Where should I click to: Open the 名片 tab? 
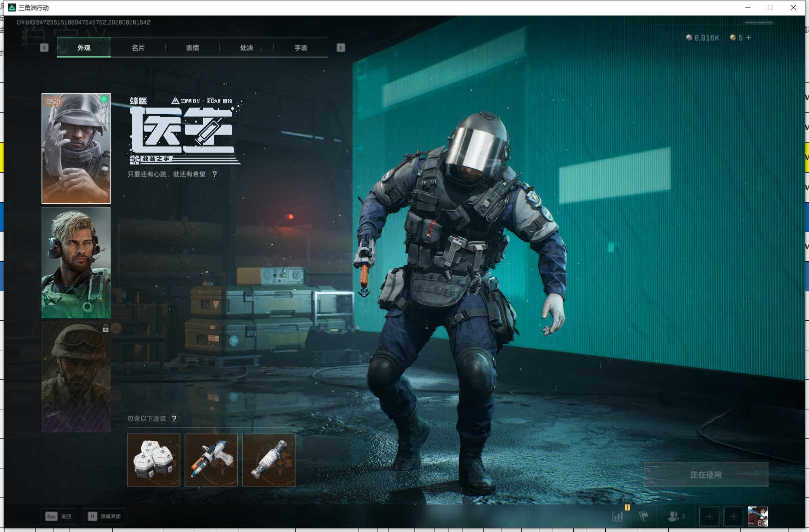coord(138,48)
